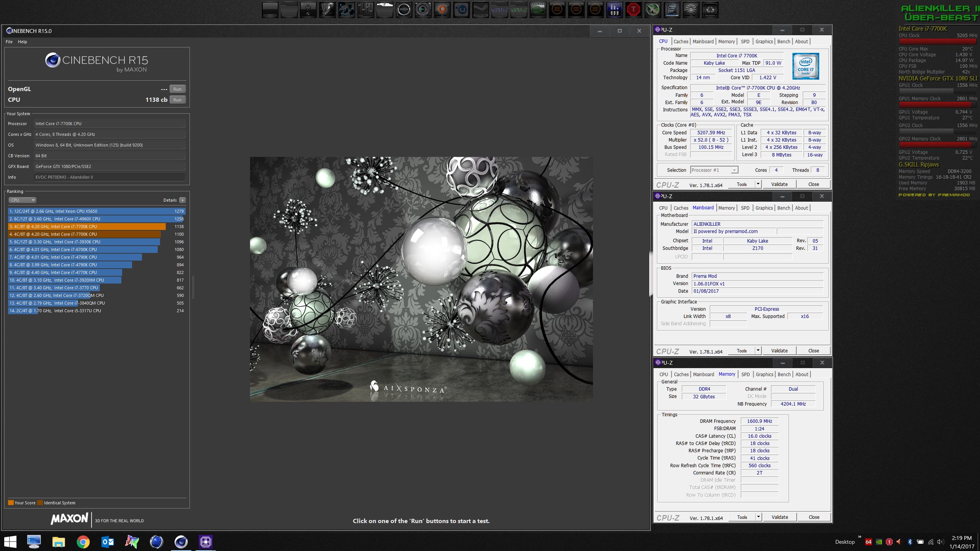Launch GPU-Z from the top dock
This screenshot has width=980, height=551.
point(519,10)
